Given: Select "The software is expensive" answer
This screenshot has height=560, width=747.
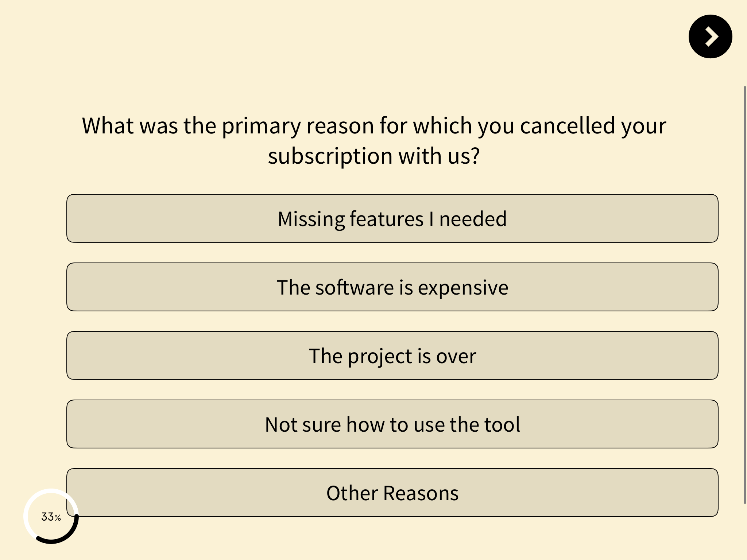Looking at the screenshot, I should click(x=392, y=287).
